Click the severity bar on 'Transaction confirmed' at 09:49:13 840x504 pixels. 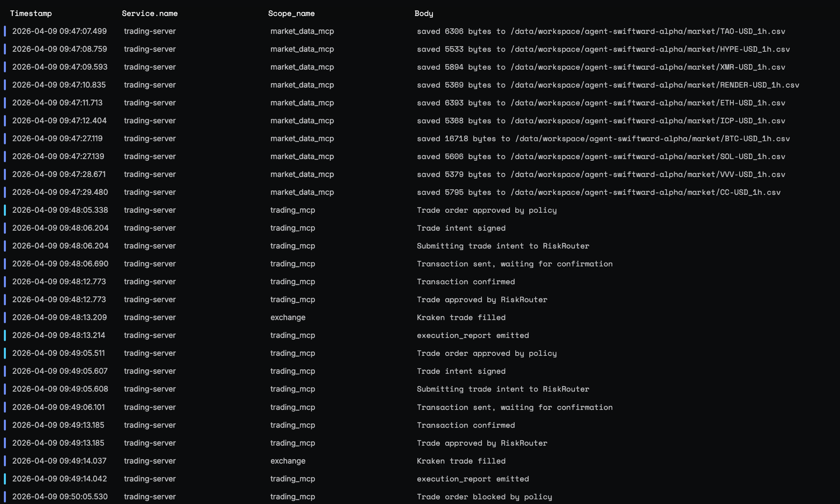coord(5,425)
